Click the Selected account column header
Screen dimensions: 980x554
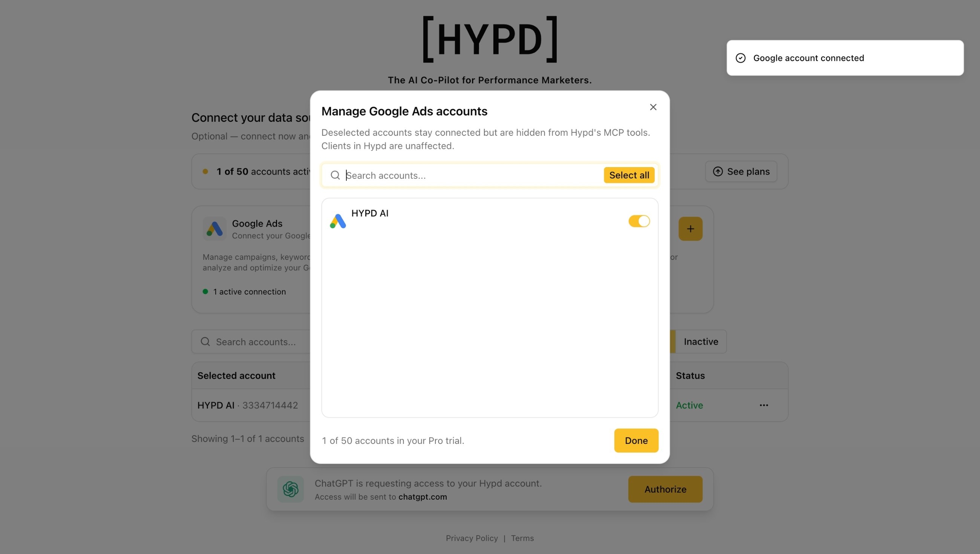tap(236, 375)
